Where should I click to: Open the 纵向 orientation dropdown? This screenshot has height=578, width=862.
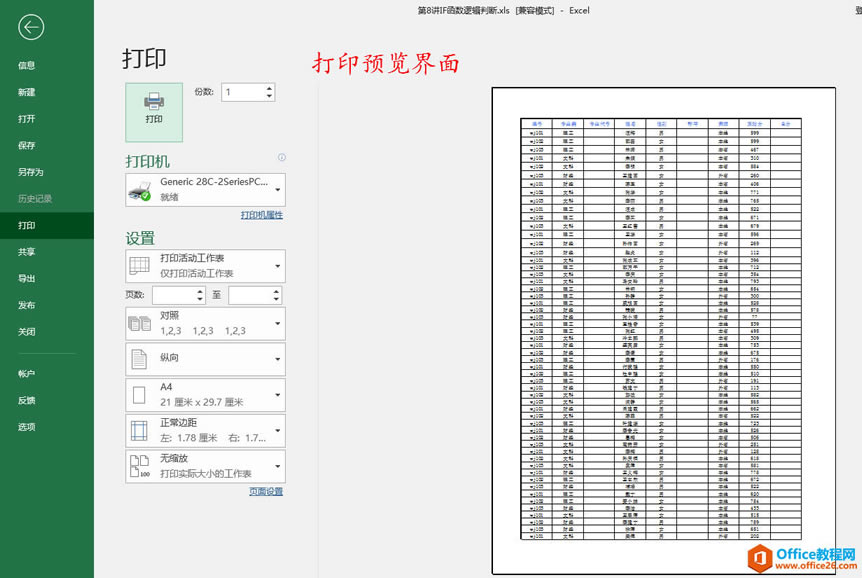click(205, 359)
